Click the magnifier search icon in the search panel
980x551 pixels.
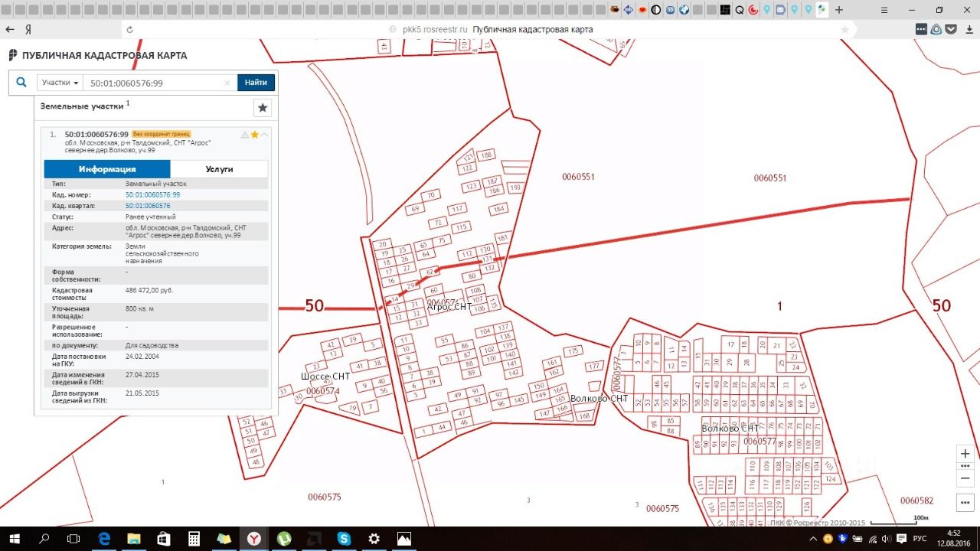[x=21, y=83]
